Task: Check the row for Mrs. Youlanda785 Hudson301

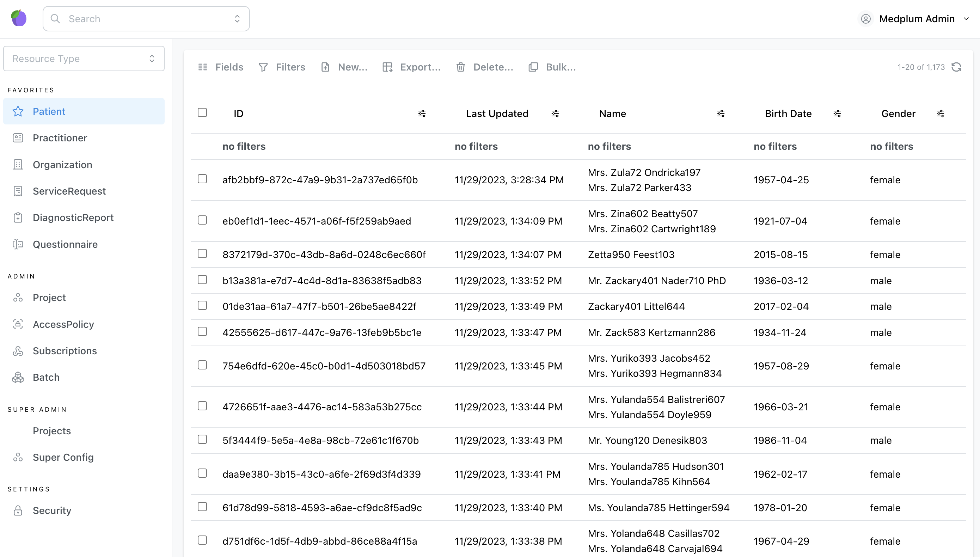Action: tap(202, 473)
